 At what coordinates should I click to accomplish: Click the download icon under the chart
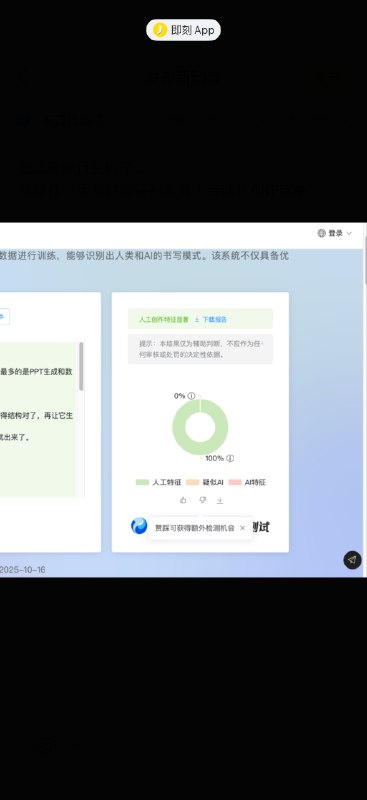[219, 501]
